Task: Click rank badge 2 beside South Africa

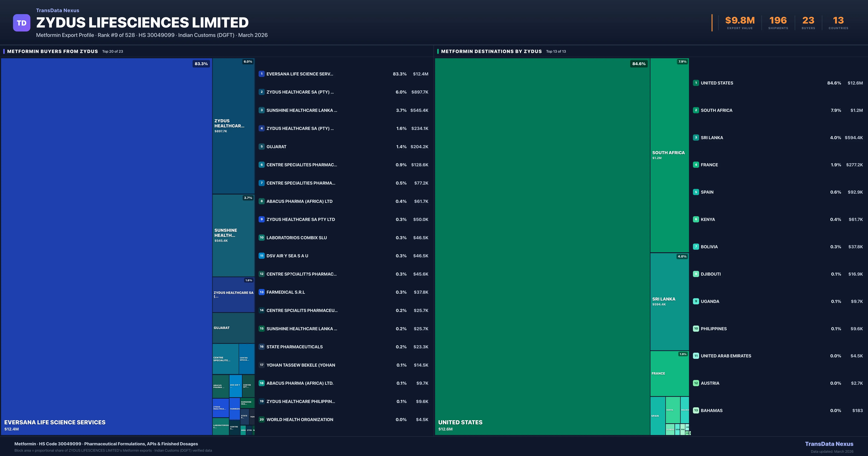Action: click(x=696, y=110)
